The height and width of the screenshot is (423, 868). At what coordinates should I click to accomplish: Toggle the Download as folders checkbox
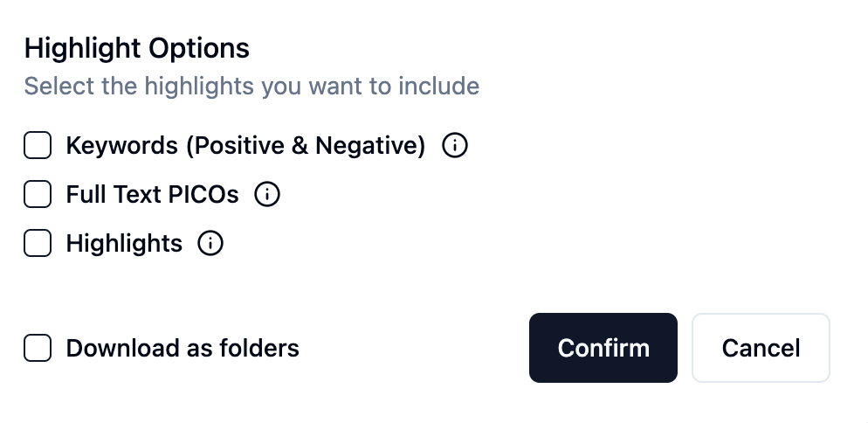38,349
